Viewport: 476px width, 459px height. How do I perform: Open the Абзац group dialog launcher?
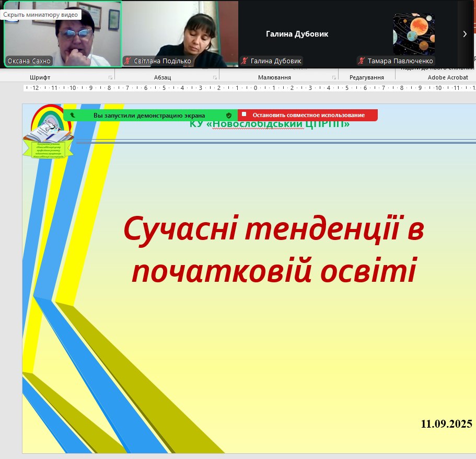point(215,77)
